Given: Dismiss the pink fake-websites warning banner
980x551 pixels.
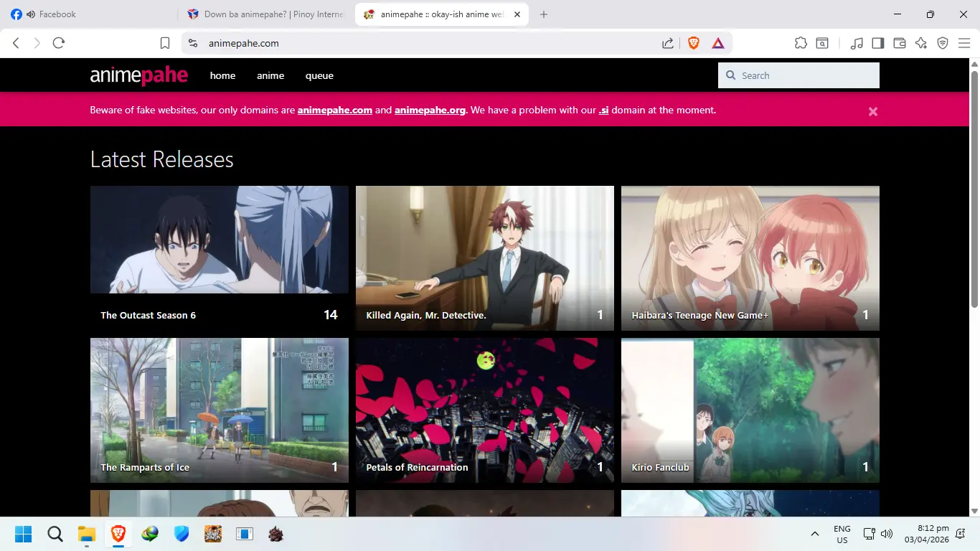Looking at the screenshot, I should (x=873, y=111).
